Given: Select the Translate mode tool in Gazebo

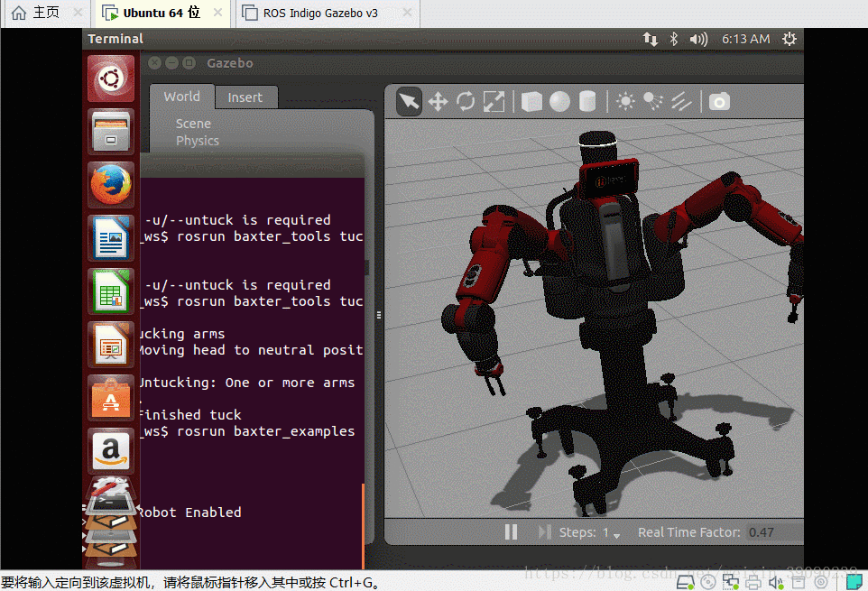Looking at the screenshot, I should 437,101.
